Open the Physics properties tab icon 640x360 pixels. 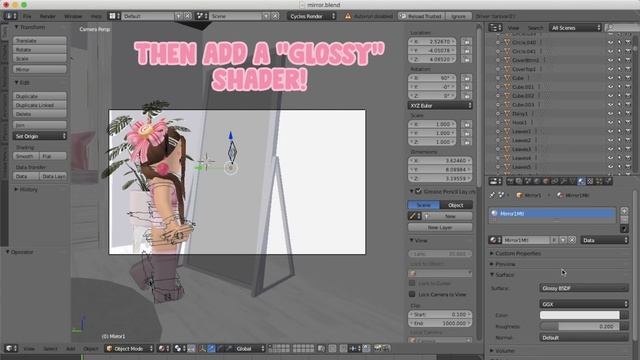click(608, 181)
